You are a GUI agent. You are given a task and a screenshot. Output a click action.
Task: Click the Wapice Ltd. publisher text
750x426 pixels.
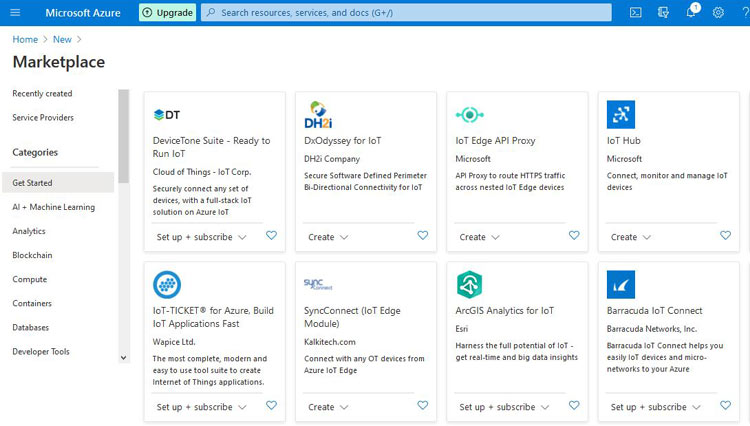coord(174,342)
